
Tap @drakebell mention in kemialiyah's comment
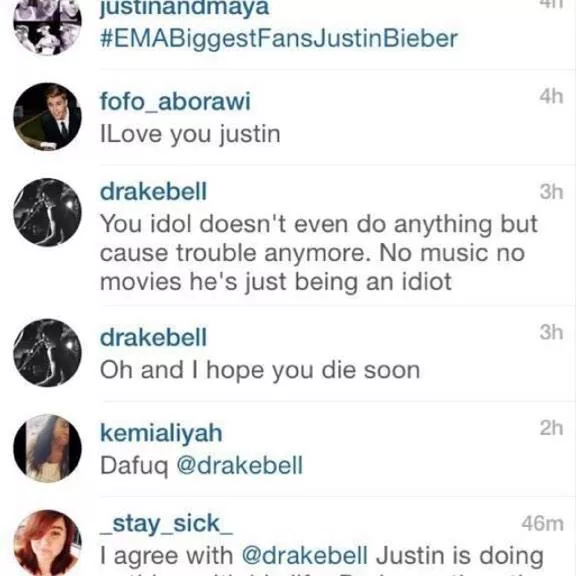point(240,465)
